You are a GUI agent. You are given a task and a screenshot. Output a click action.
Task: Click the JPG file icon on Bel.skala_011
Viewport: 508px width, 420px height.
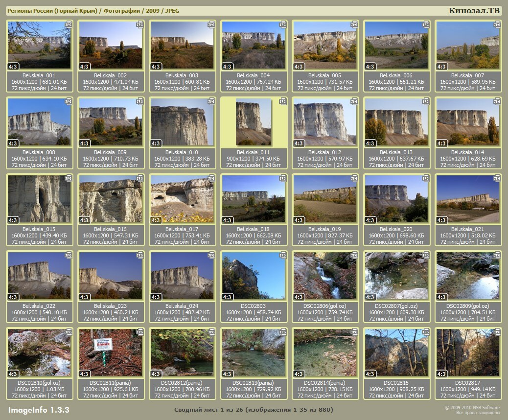pyautogui.click(x=282, y=101)
